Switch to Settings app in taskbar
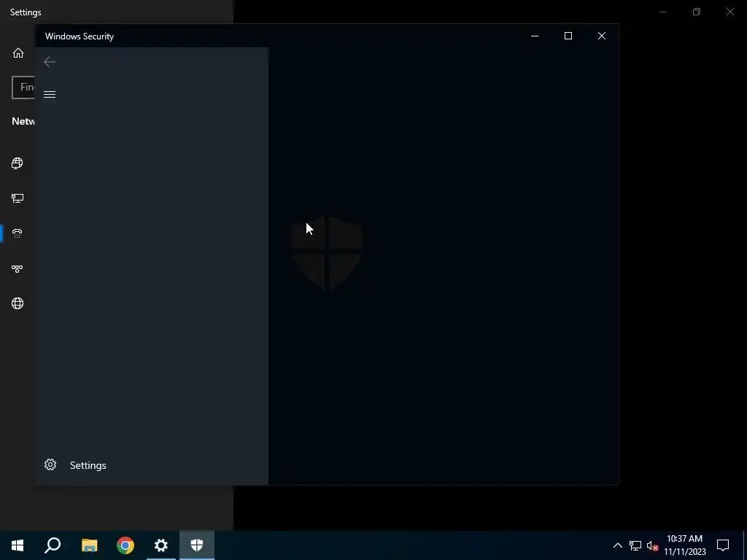747x560 pixels. coord(161,545)
